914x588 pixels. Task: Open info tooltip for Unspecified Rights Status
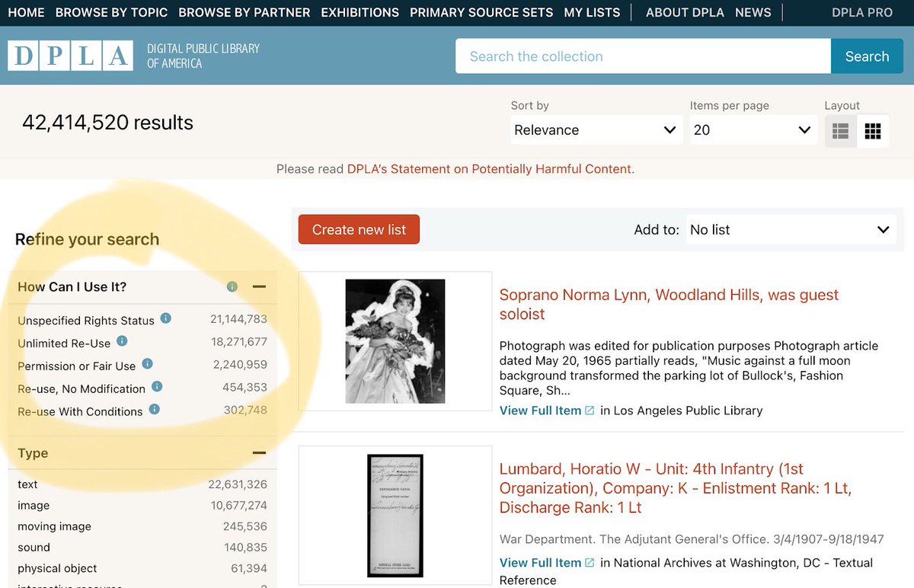(x=165, y=319)
